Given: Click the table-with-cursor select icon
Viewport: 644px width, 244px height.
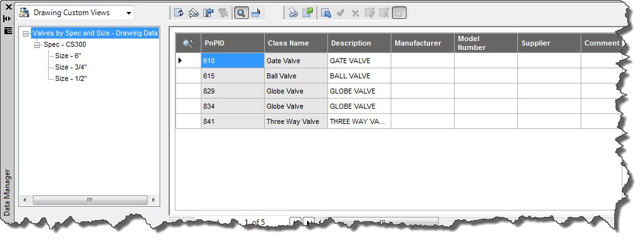Looking at the screenshot, I should point(256,13).
